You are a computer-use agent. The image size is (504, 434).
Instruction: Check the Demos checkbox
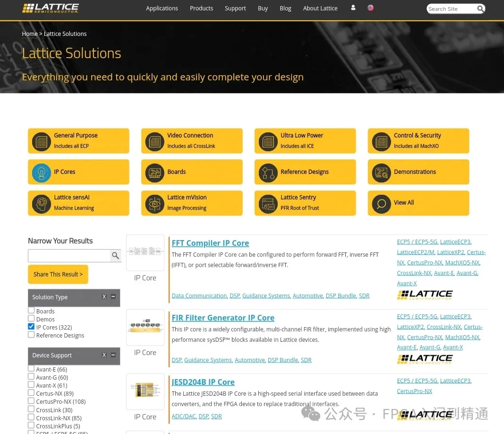[31, 318]
